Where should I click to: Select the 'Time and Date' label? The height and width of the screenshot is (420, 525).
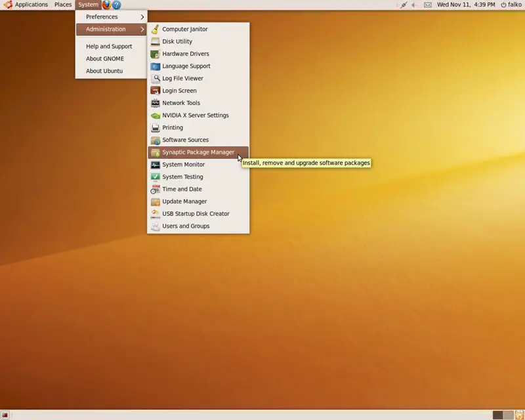[x=182, y=189]
